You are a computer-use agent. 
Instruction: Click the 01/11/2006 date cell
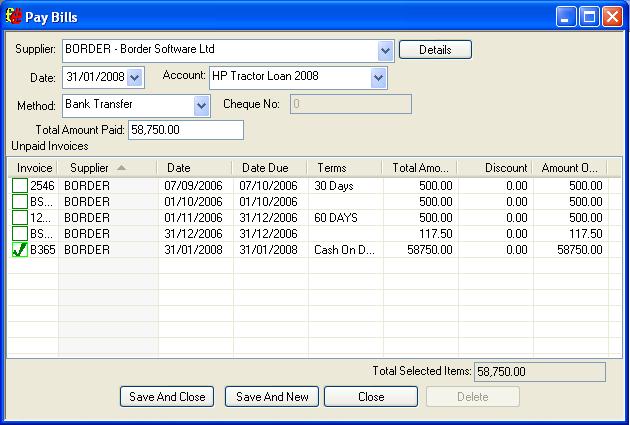point(193,218)
